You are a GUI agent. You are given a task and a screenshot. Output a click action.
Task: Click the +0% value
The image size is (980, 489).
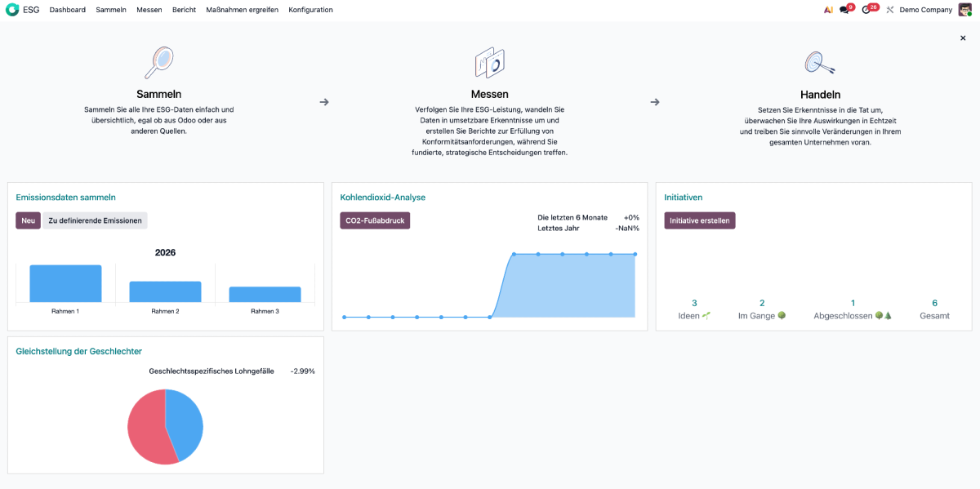(x=631, y=217)
